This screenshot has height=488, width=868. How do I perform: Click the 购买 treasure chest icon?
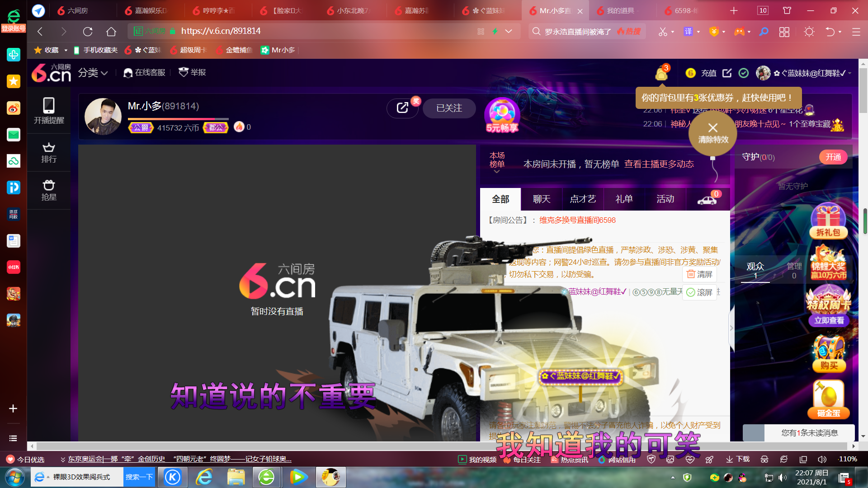[x=828, y=353]
